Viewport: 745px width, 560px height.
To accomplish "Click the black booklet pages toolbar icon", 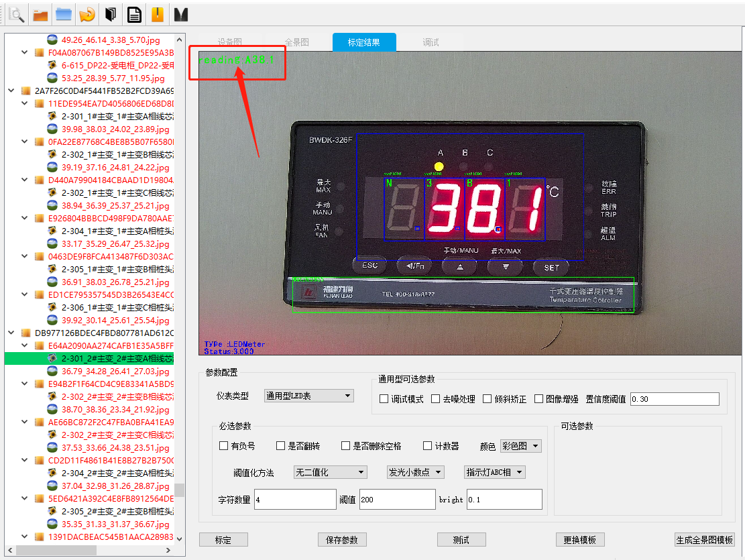I will 110,15.
